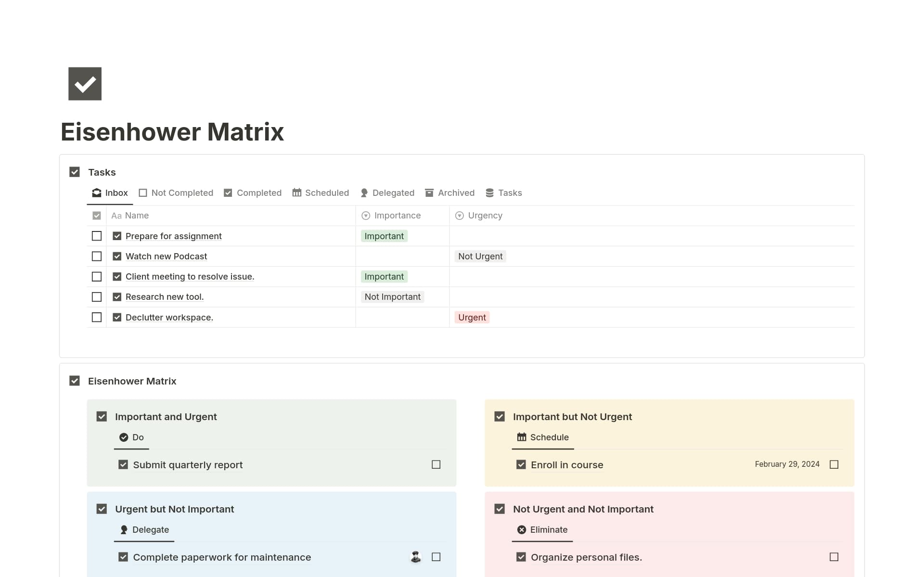The image size is (924, 577).
Task: Click the checkbox column header
Action: [97, 216]
